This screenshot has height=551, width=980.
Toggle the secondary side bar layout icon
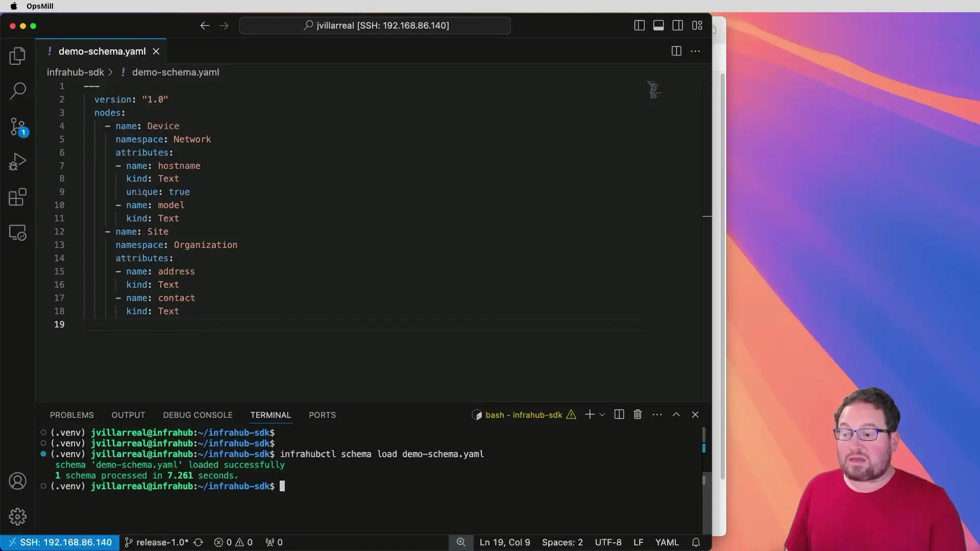click(x=678, y=26)
